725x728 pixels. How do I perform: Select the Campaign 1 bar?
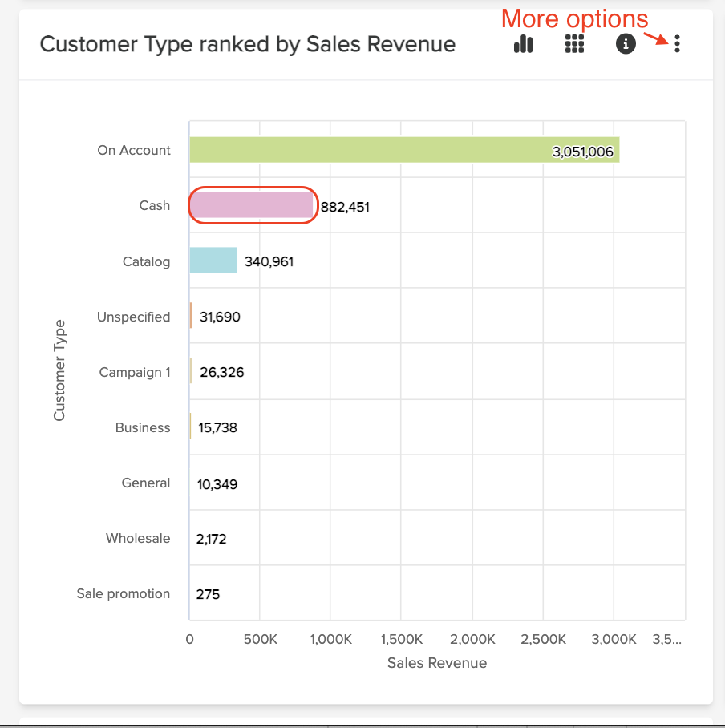click(191, 372)
